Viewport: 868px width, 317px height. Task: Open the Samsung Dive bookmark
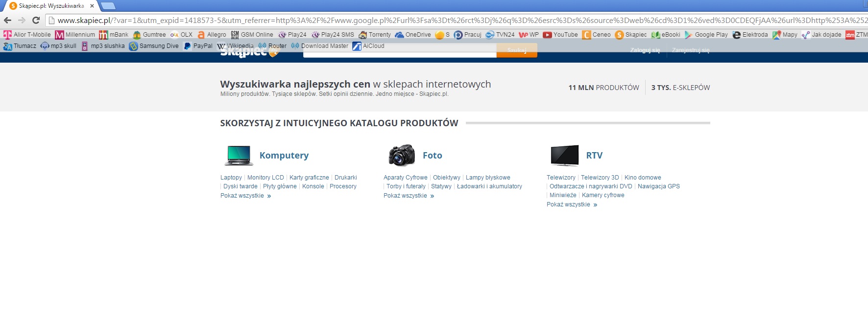pos(154,46)
